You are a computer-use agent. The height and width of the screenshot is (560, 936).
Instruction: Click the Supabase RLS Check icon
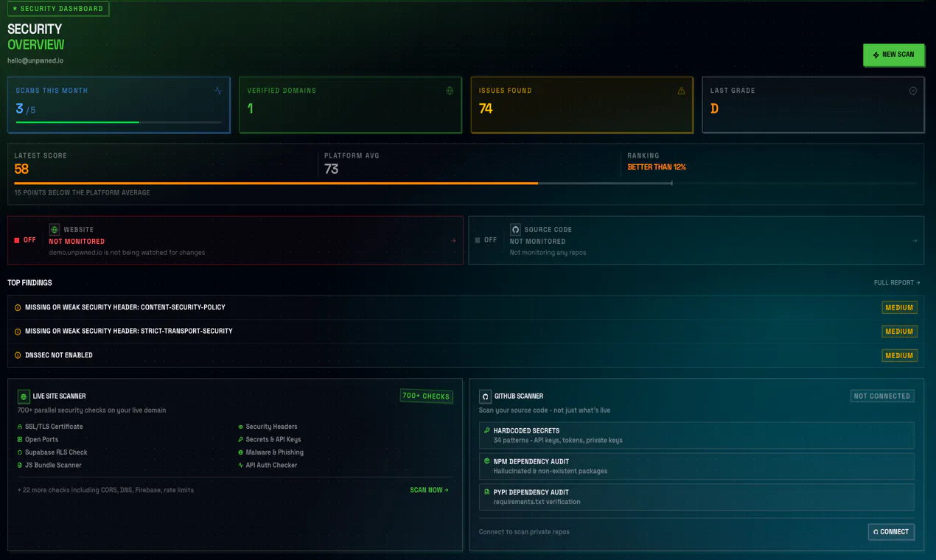[20, 452]
